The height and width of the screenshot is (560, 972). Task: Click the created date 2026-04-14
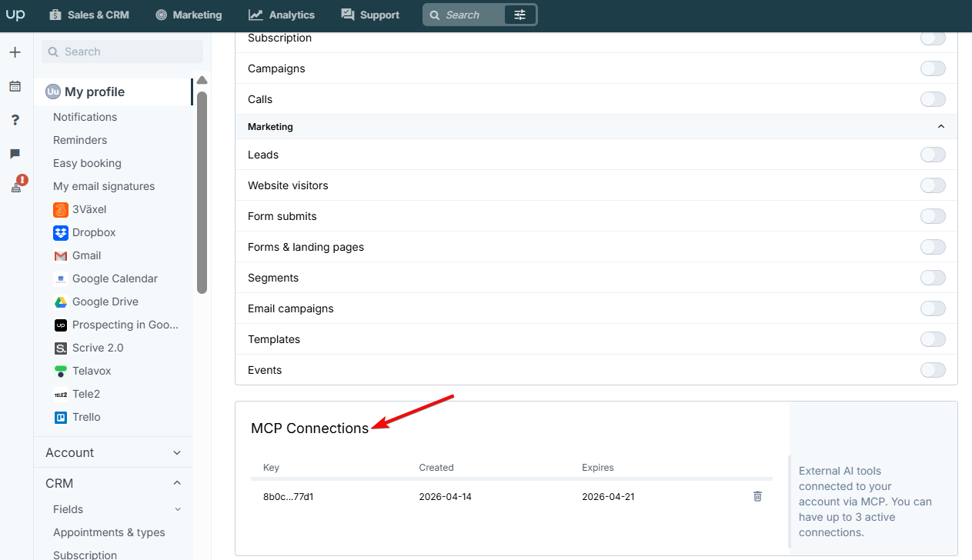pos(445,496)
